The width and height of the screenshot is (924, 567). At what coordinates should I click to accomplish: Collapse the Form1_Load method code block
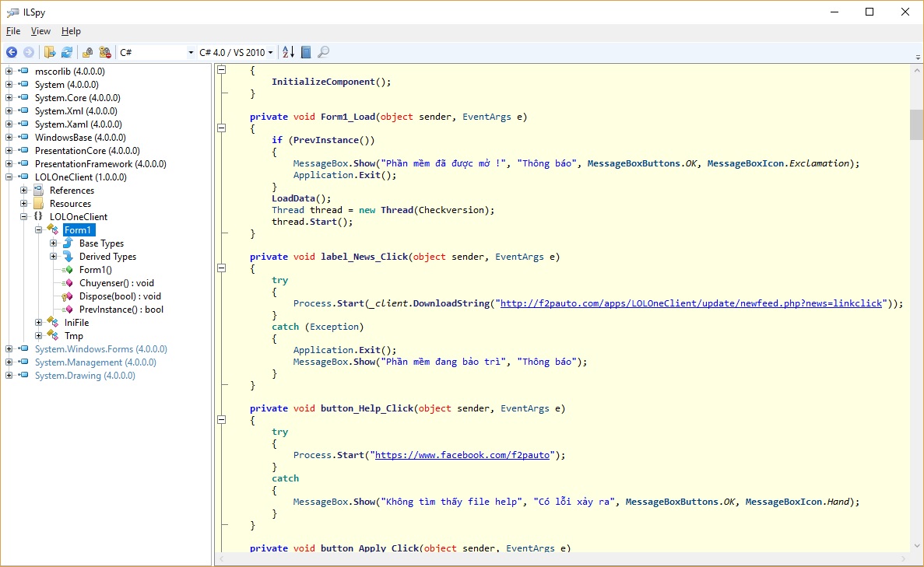222,128
